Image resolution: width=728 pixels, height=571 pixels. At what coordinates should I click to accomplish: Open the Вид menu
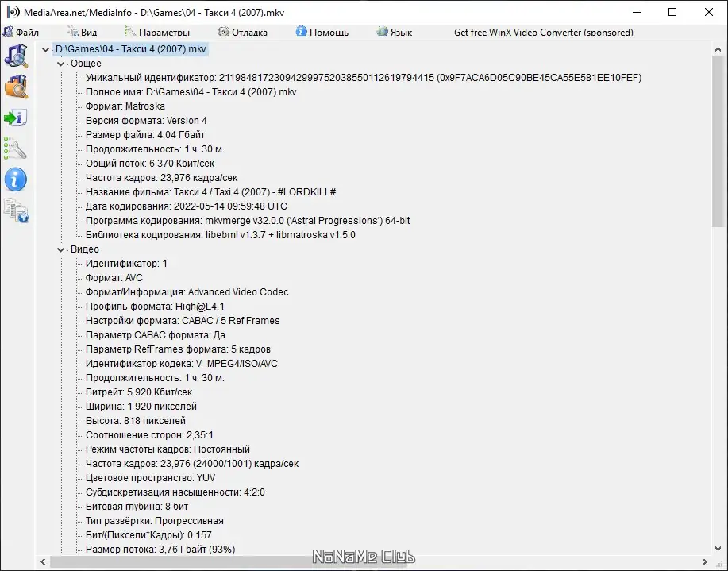(x=82, y=32)
